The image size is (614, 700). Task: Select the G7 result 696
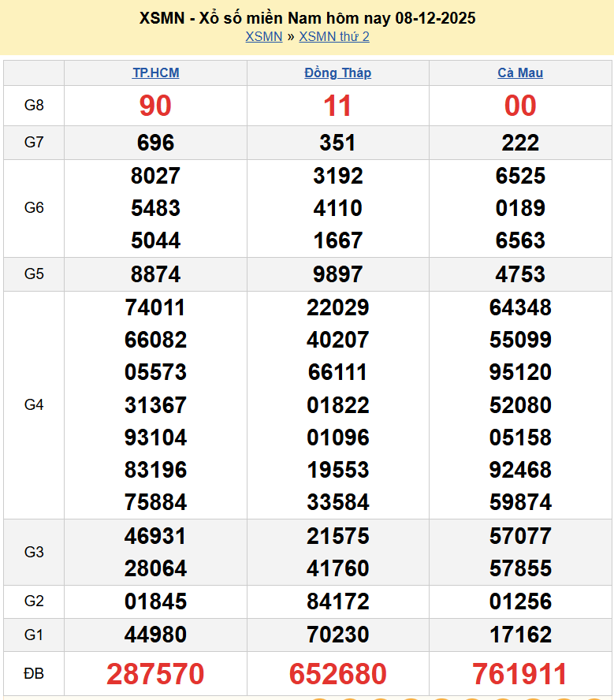click(x=155, y=143)
